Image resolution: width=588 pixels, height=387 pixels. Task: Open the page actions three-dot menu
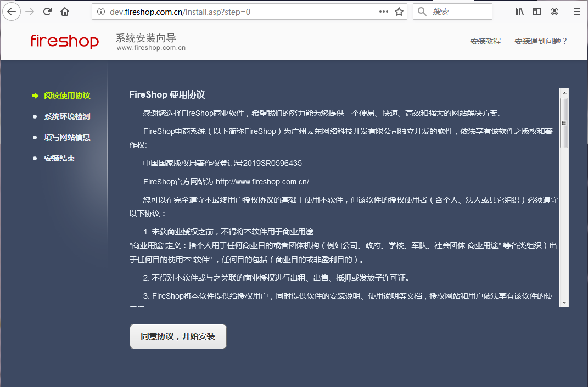384,12
